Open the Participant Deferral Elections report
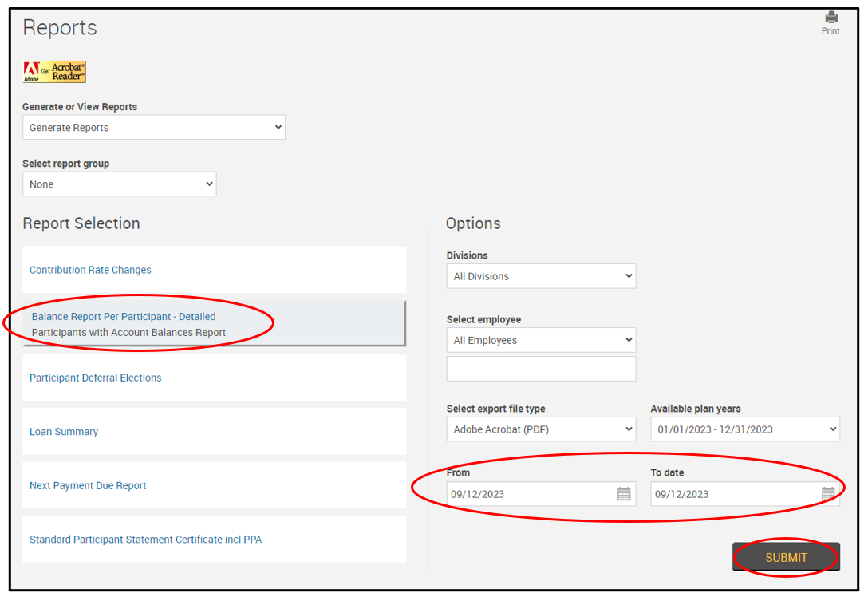868x601 pixels. (95, 378)
